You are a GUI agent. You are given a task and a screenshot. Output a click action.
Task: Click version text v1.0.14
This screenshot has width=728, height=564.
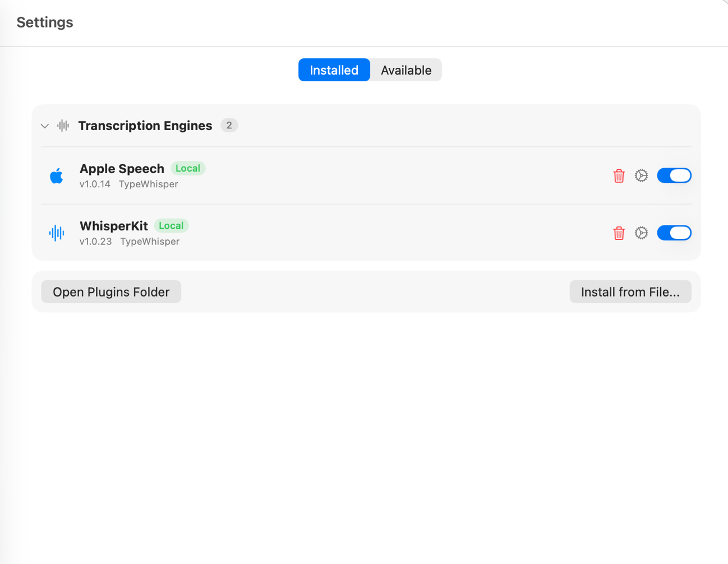click(95, 184)
